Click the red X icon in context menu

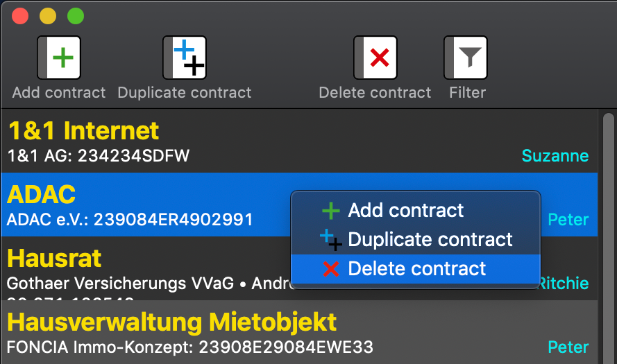pyautogui.click(x=331, y=269)
